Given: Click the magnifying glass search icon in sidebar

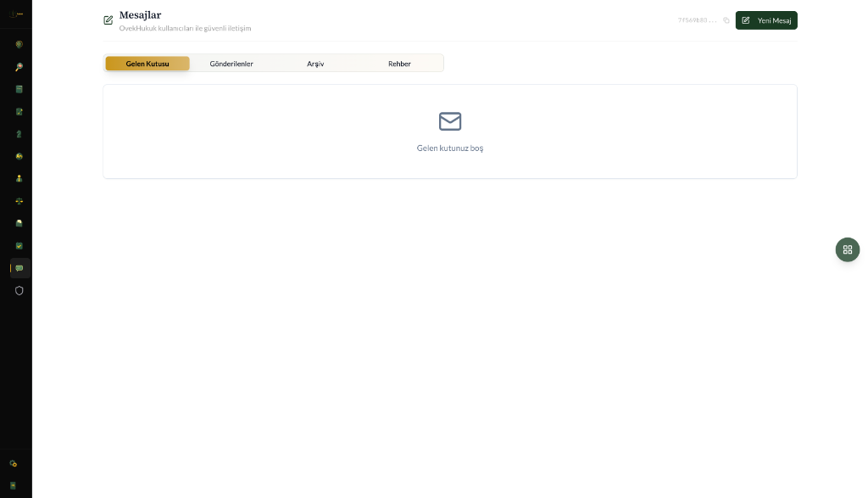Looking at the screenshot, I should point(19,67).
